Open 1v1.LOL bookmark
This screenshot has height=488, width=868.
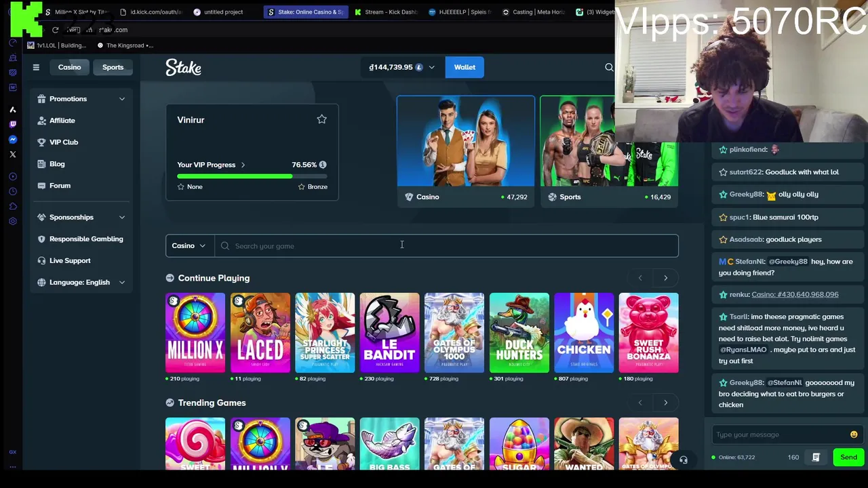click(57, 45)
